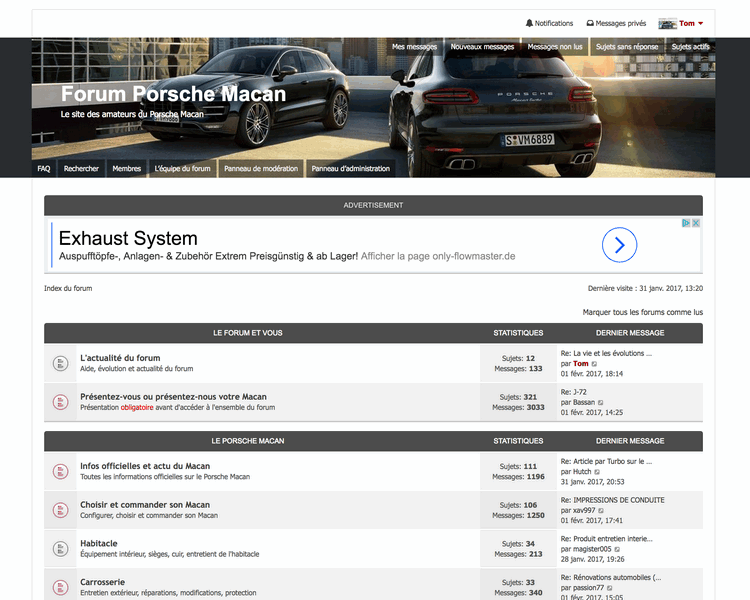Viewport: 750px width, 600px height.
Task: Click the Carrosserie forum unread icon
Action: (60, 588)
